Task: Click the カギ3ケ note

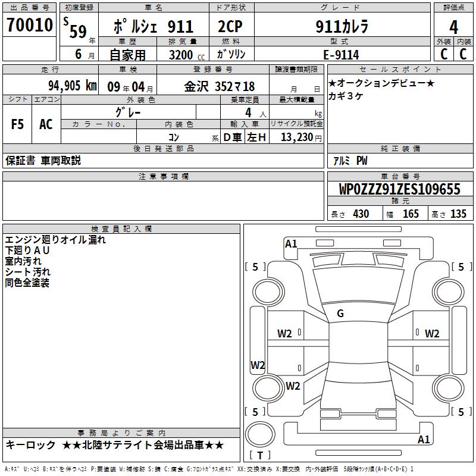Action: (346, 96)
